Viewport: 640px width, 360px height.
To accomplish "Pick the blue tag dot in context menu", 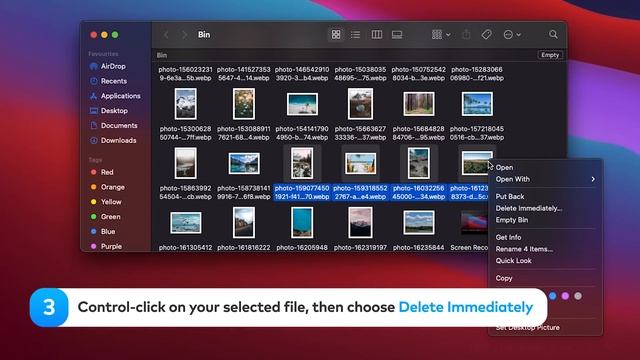I will (552, 296).
